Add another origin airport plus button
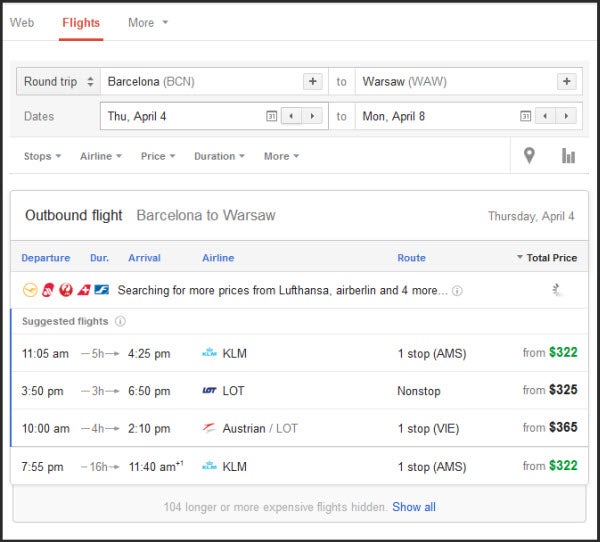 click(313, 81)
